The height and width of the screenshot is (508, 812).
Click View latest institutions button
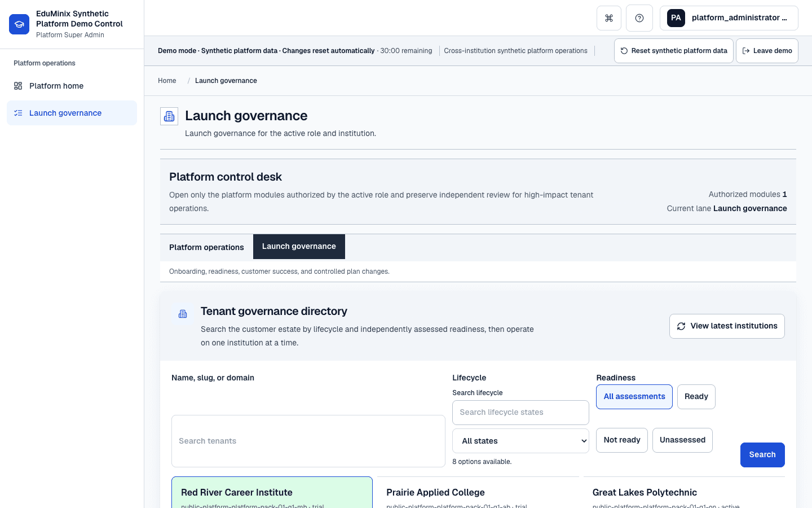click(727, 326)
